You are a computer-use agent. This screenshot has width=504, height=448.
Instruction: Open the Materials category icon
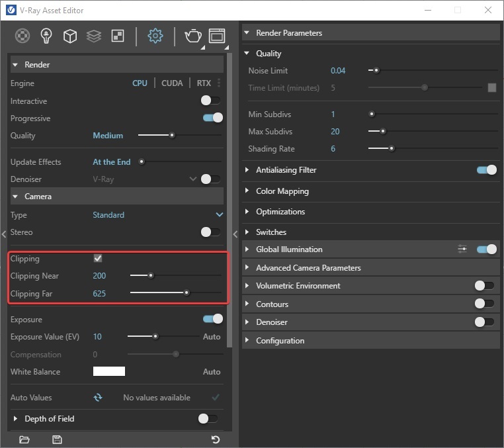coord(22,36)
